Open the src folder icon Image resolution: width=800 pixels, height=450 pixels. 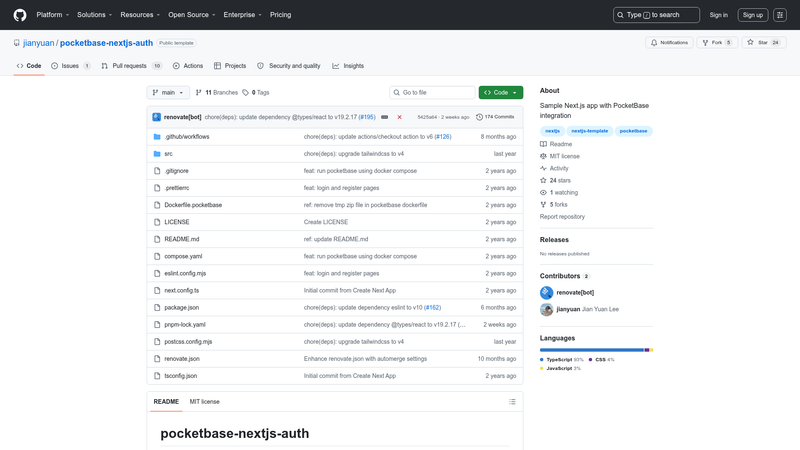[x=157, y=154]
